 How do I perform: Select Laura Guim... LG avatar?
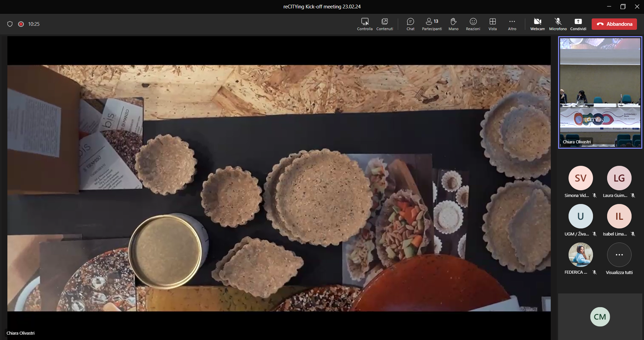(619, 178)
